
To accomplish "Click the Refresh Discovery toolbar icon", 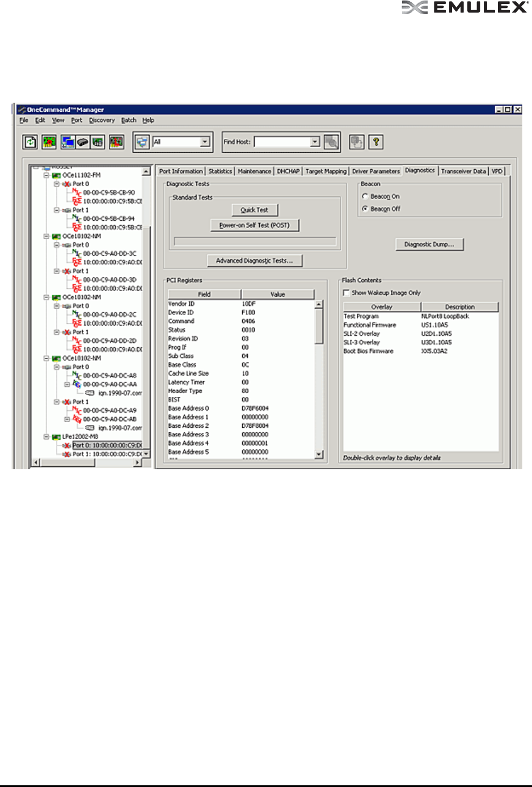I will (x=30, y=142).
